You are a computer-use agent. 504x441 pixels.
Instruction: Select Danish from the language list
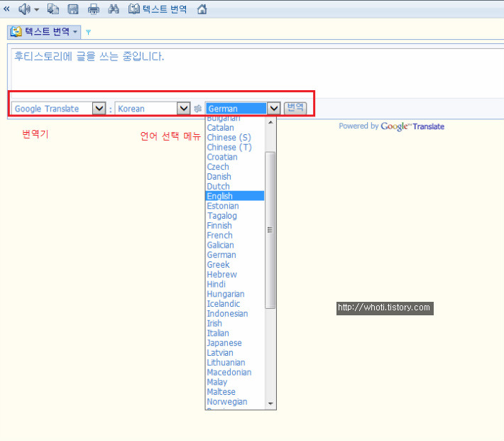click(235, 177)
